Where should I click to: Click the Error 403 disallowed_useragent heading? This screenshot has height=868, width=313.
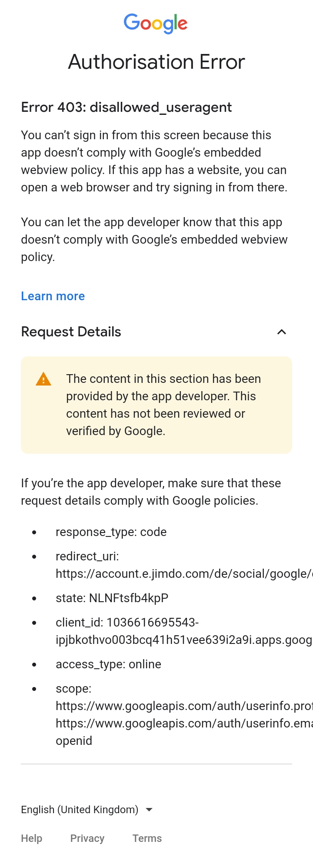point(126,107)
